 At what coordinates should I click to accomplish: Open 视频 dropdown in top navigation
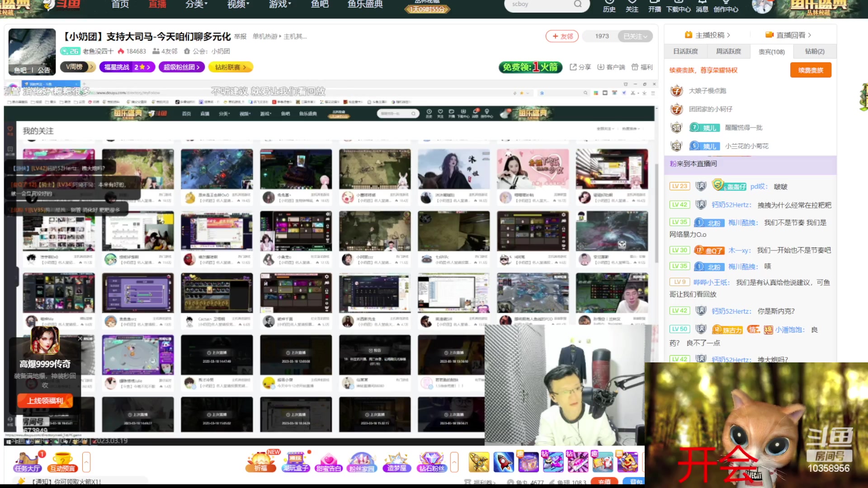pos(238,5)
